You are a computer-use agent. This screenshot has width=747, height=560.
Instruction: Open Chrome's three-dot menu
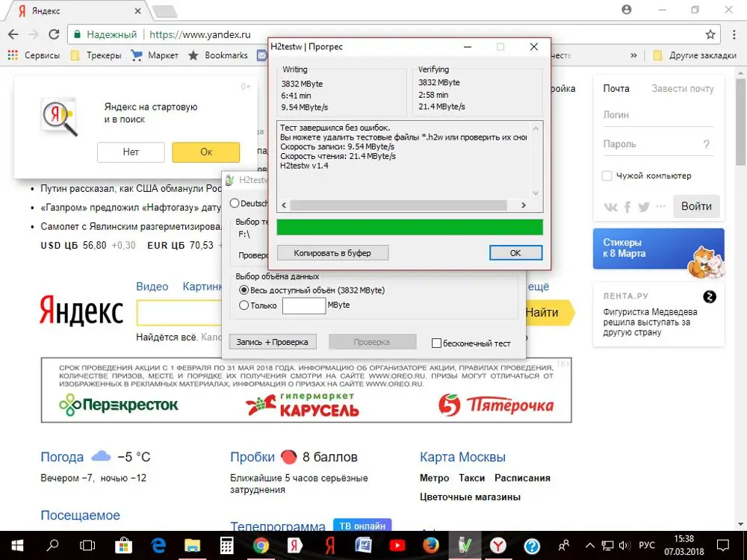tap(734, 34)
